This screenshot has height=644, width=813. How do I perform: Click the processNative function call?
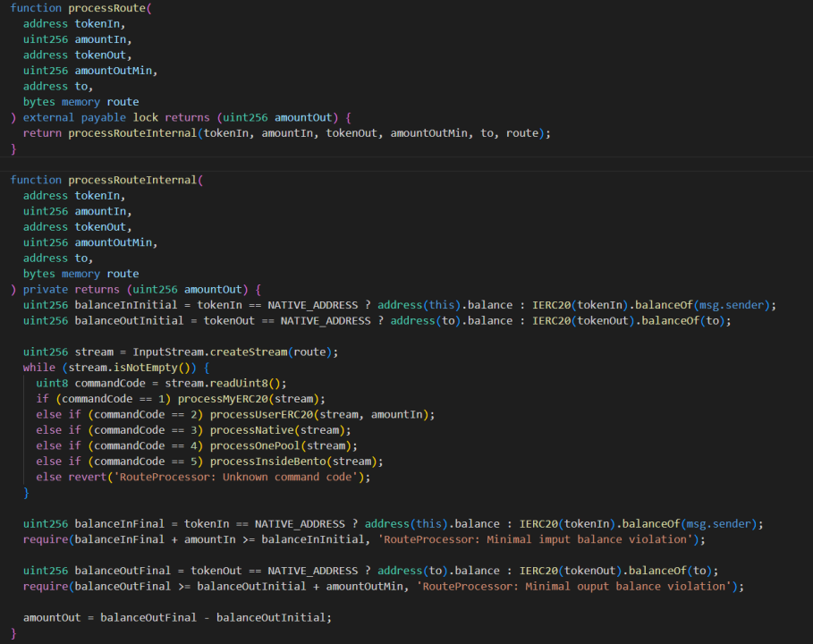252,430
